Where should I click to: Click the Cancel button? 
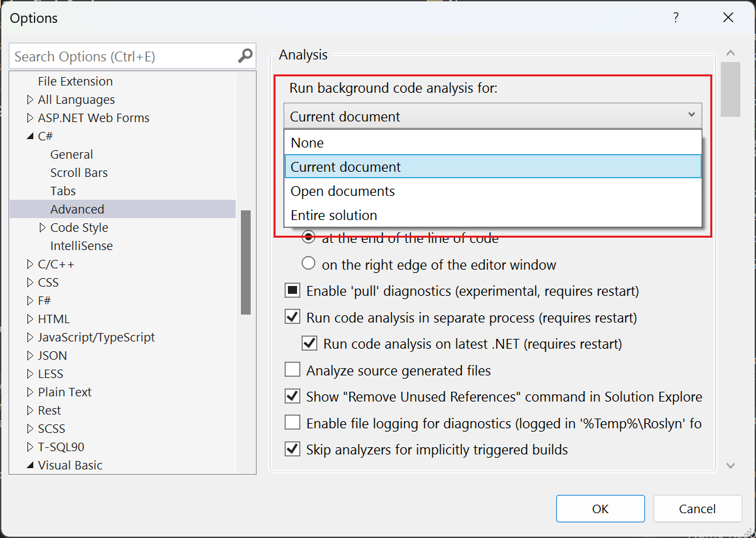pyautogui.click(x=697, y=509)
